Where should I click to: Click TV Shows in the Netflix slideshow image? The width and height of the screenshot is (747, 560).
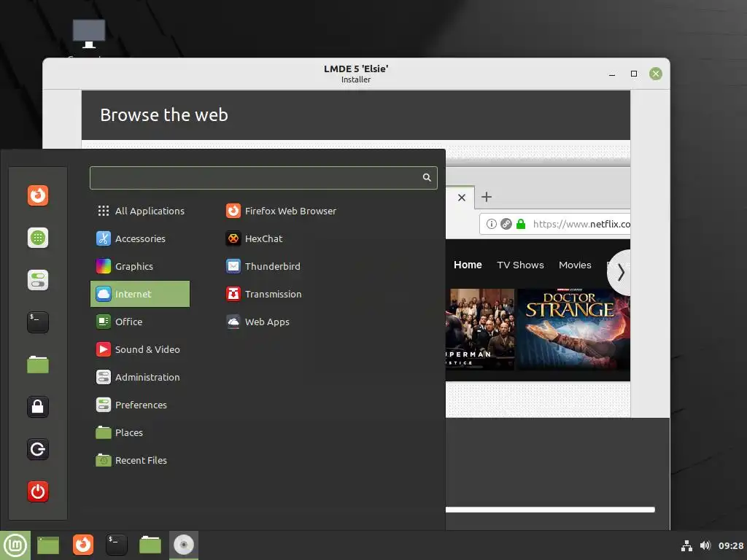coord(520,265)
